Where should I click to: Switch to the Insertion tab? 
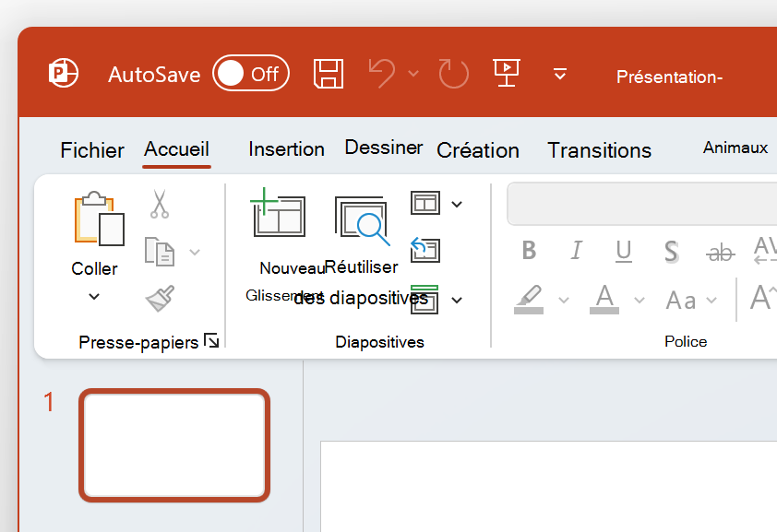(x=286, y=149)
